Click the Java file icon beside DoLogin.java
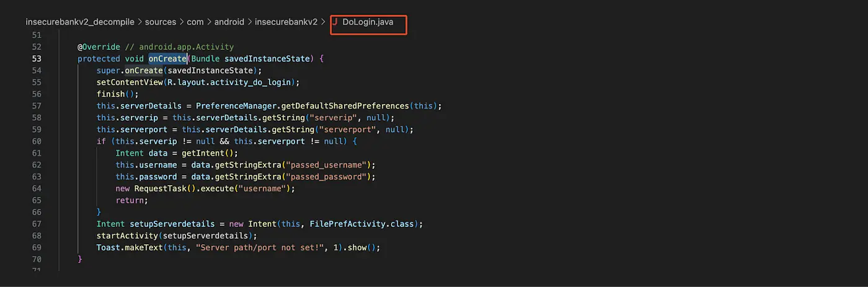Viewport: 868px width, 287px height. coord(335,22)
